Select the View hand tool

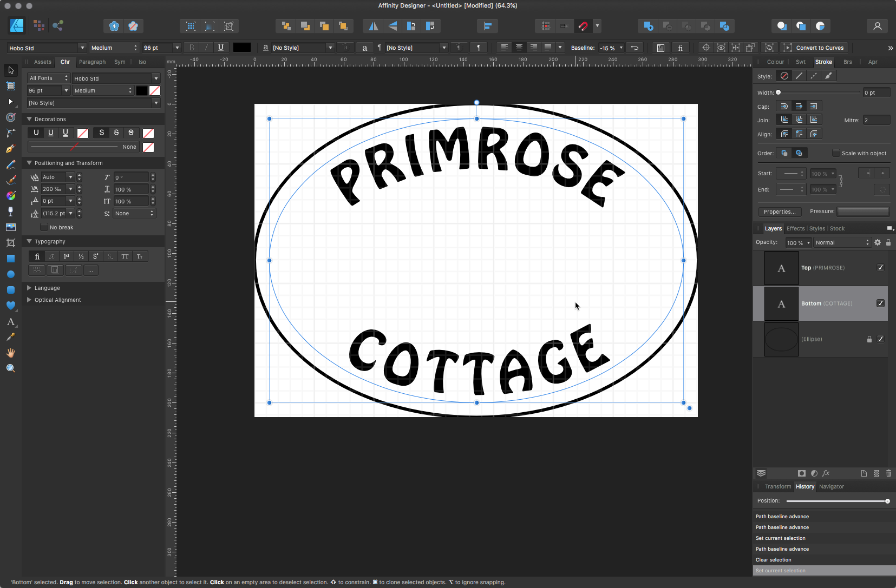(x=10, y=353)
